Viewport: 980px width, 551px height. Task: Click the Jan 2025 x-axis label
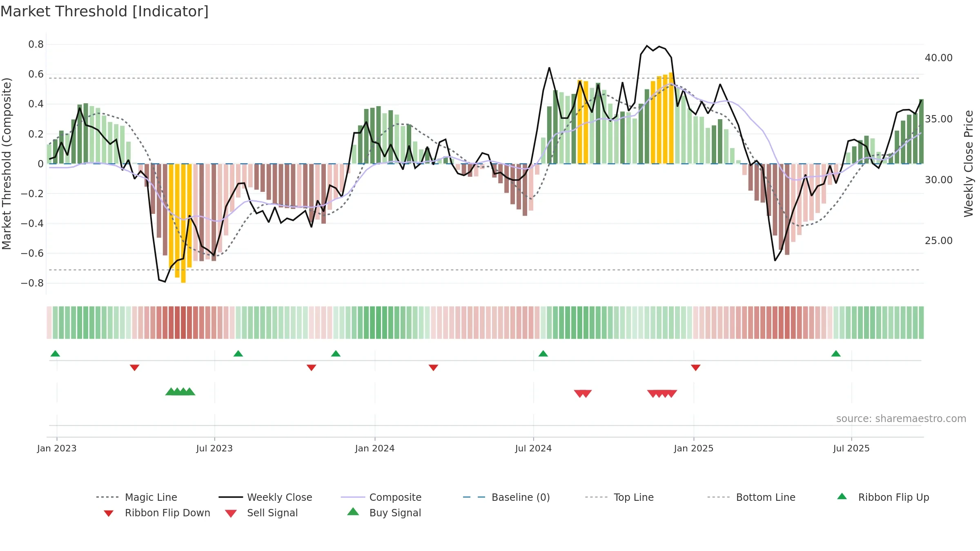click(x=694, y=448)
